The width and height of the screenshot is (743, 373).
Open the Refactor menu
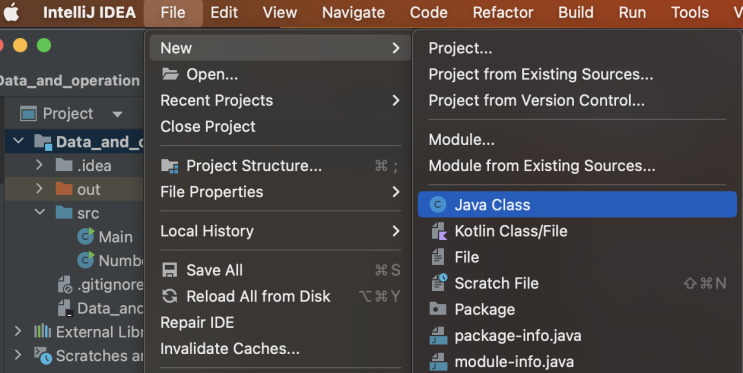click(503, 12)
